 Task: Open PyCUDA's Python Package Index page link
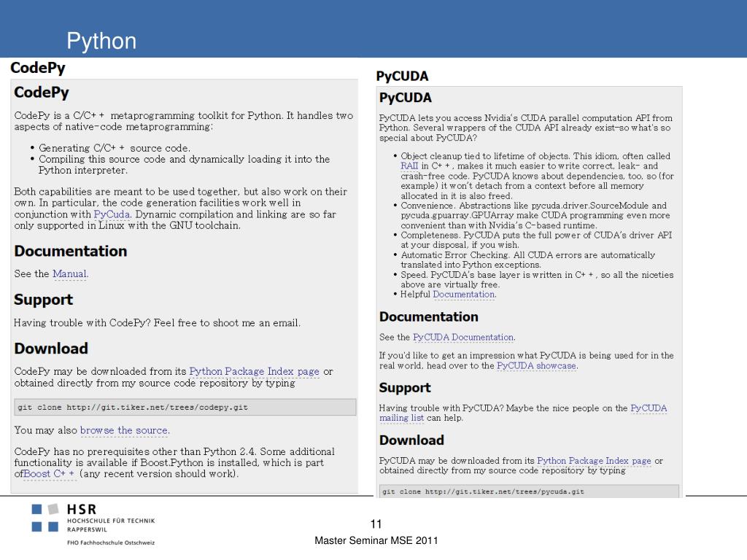[x=594, y=461]
